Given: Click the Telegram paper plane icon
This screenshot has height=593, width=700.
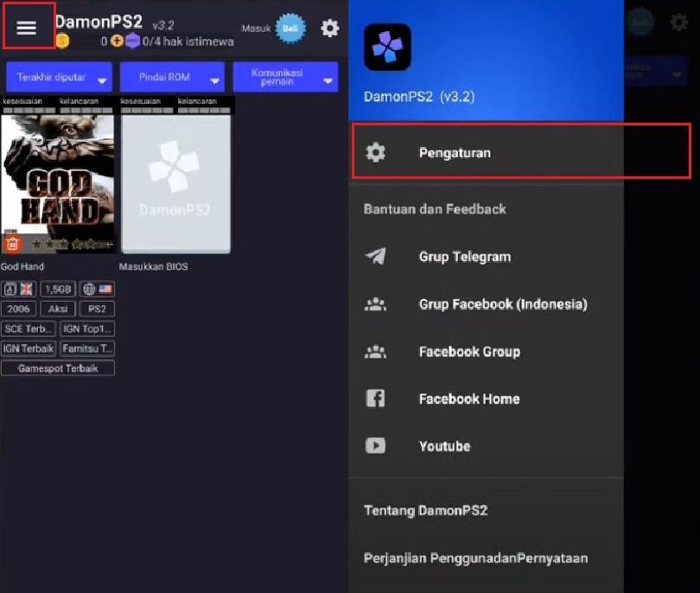Looking at the screenshot, I should tap(375, 257).
